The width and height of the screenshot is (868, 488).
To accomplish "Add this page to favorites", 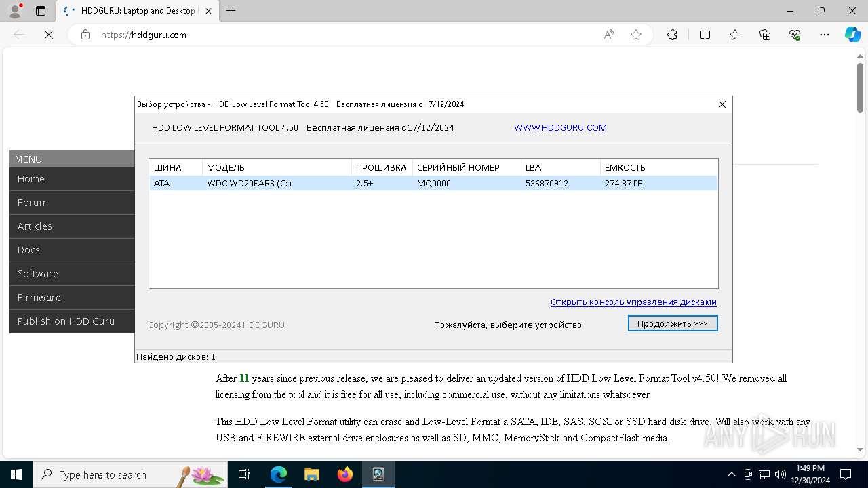I will click(636, 35).
